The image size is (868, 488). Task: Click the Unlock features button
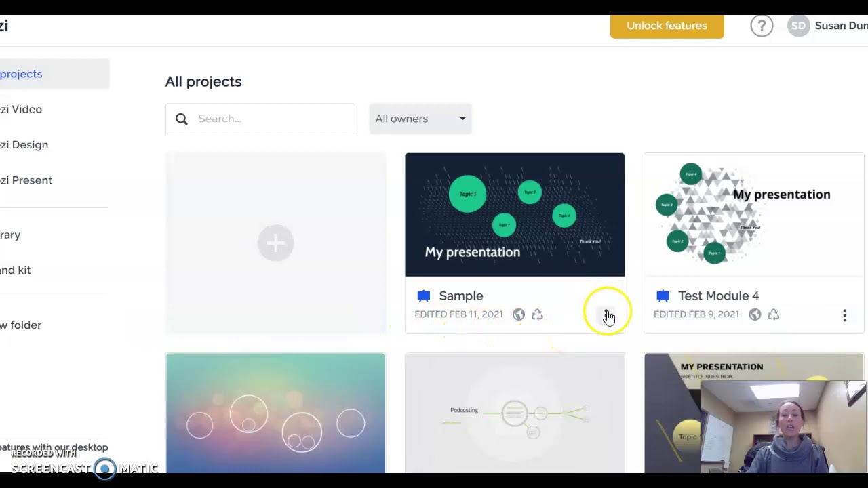coord(667,26)
